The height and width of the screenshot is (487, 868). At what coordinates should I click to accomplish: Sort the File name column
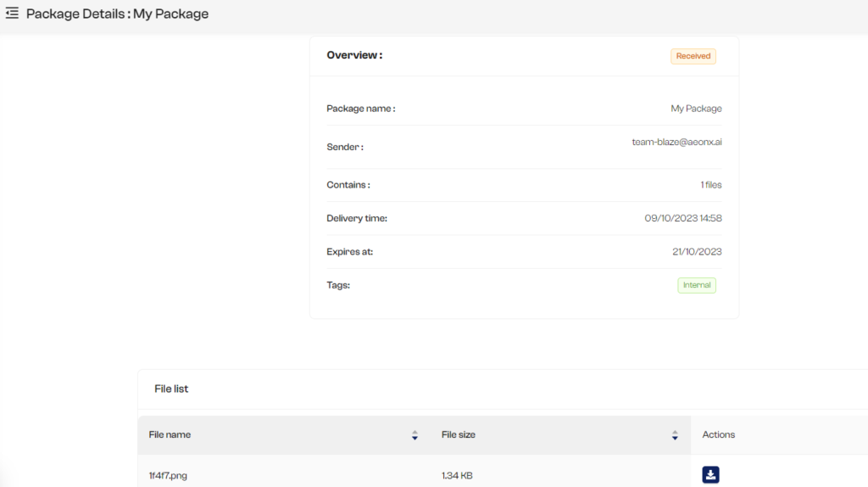tap(415, 435)
